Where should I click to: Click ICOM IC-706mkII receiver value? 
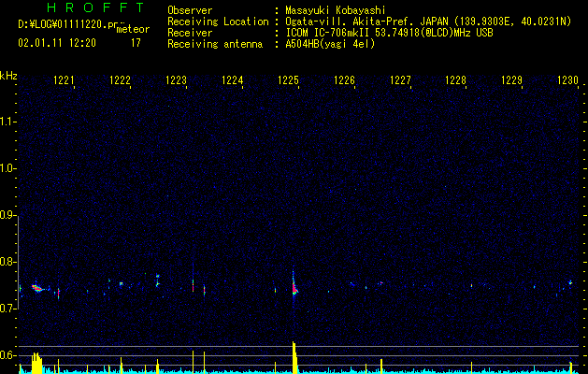pos(389,33)
